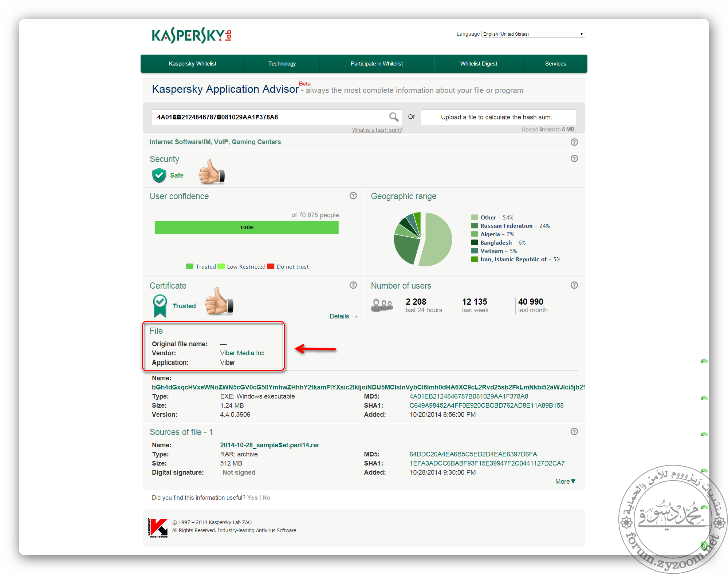Screen dimensions: 728x574
Task: Open the Language dropdown
Action: 533,34
